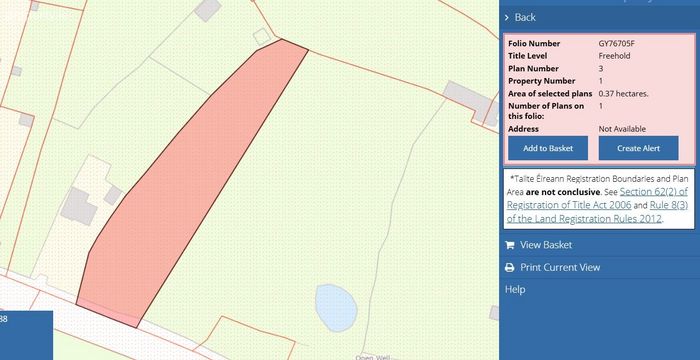Click the grey building at top of map

click(x=208, y=9)
